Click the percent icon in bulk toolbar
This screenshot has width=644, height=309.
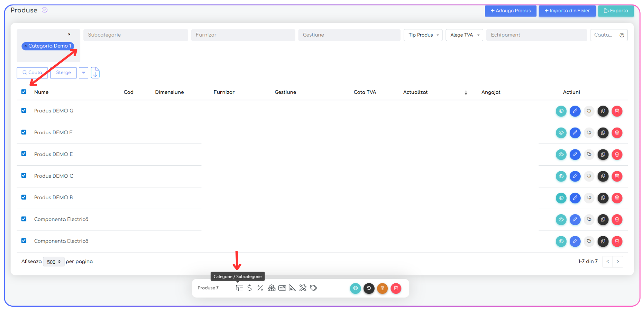coord(260,288)
